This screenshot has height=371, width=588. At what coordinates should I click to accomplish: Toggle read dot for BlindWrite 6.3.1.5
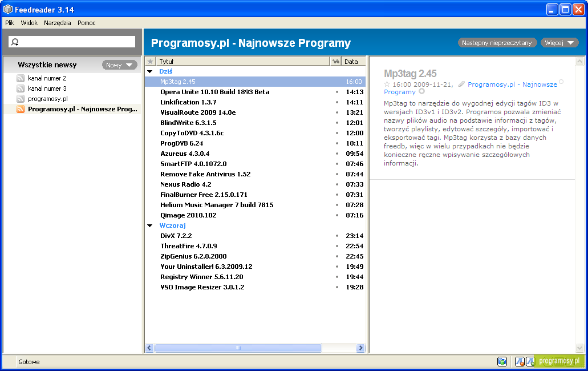[x=336, y=123]
